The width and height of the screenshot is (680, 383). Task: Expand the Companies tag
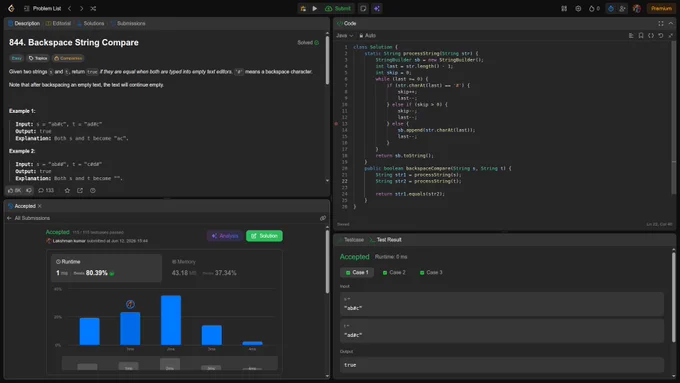click(x=68, y=58)
